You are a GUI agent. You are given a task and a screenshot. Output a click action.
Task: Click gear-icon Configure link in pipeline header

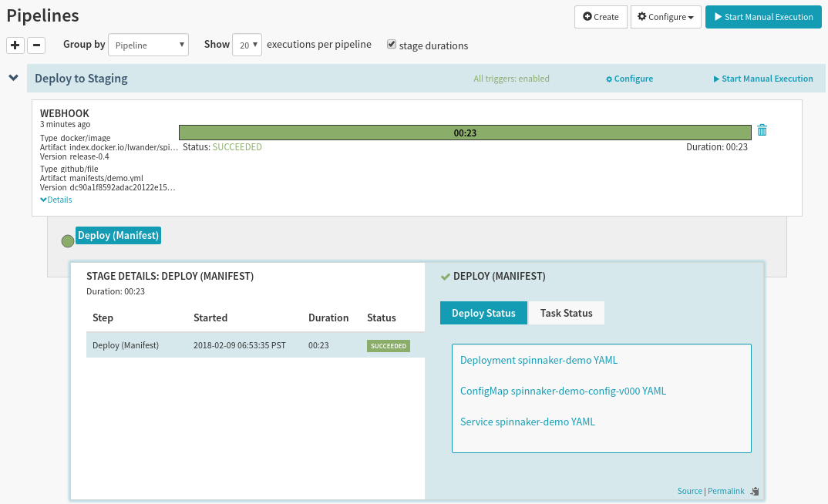click(x=629, y=79)
